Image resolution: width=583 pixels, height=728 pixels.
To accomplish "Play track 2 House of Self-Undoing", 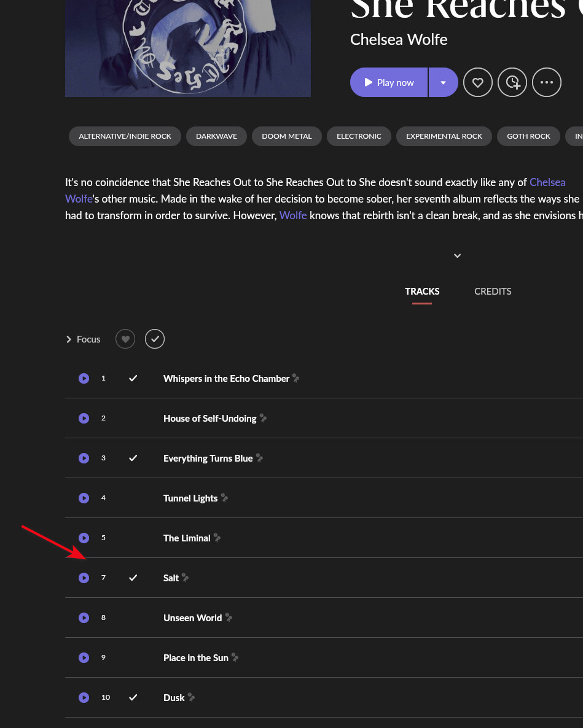I will [84, 418].
